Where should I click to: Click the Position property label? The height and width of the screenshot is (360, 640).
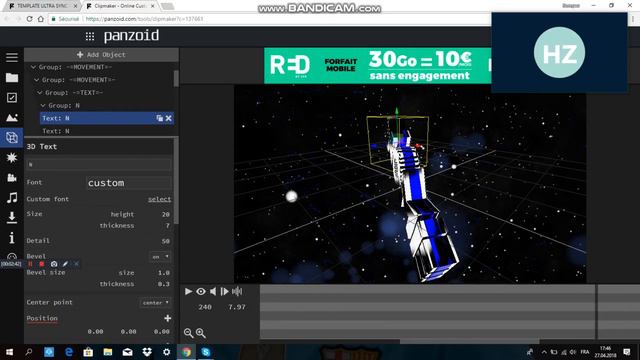tap(42, 318)
